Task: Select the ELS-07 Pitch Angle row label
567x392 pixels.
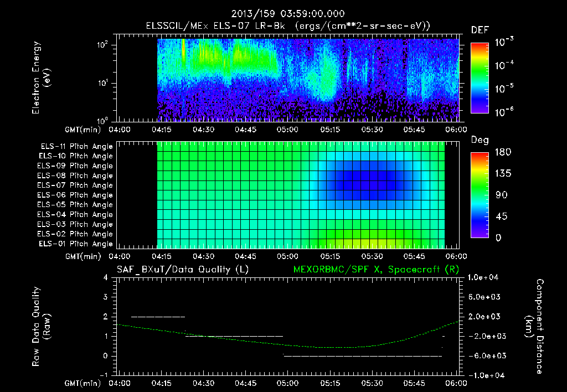Action: [75, 185]
